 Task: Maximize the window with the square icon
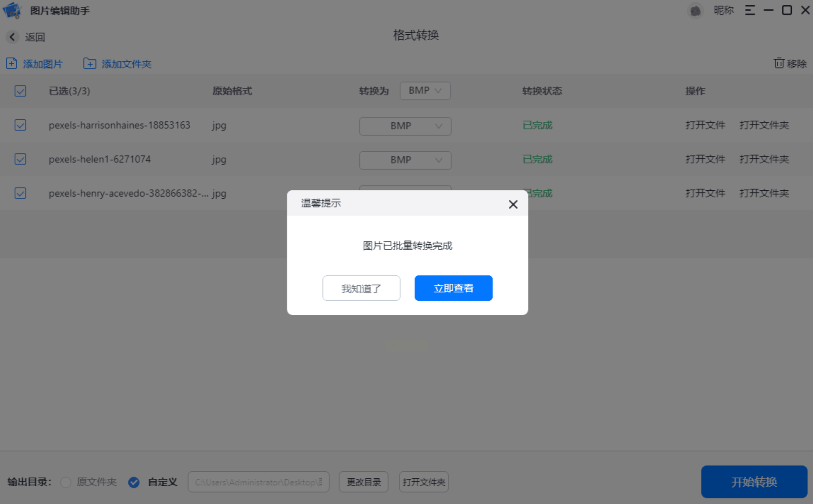click(x=787, y=10)
